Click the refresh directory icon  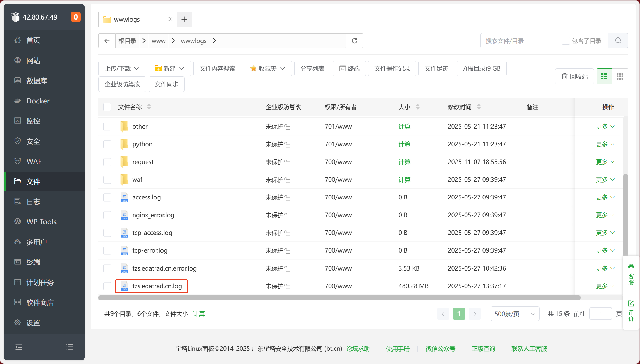click(354, 41)
